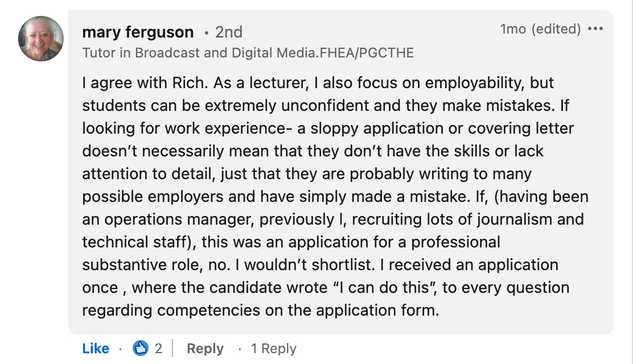Image resolution: width=633 pixels, height=364 pixels.
Task: Click the 2nd degree connection badge
Action: 229,32
